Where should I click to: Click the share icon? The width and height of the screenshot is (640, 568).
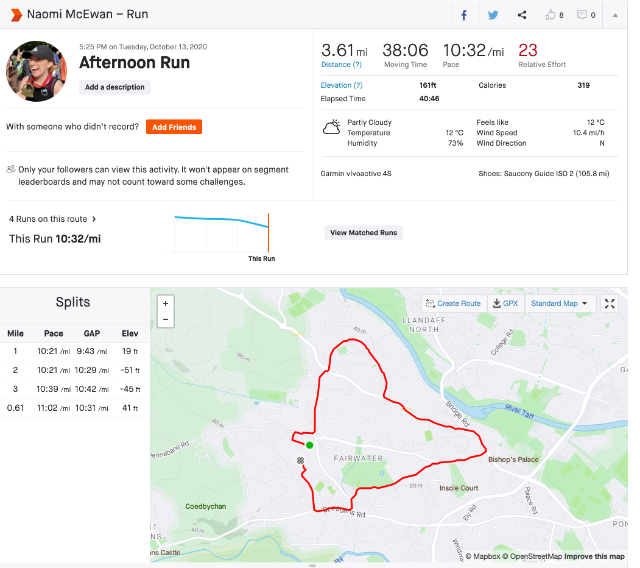click(522, 15)
